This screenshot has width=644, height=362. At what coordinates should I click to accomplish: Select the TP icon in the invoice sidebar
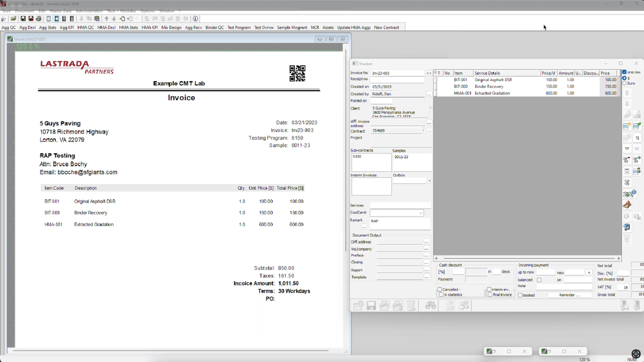(x=627, y=148)
